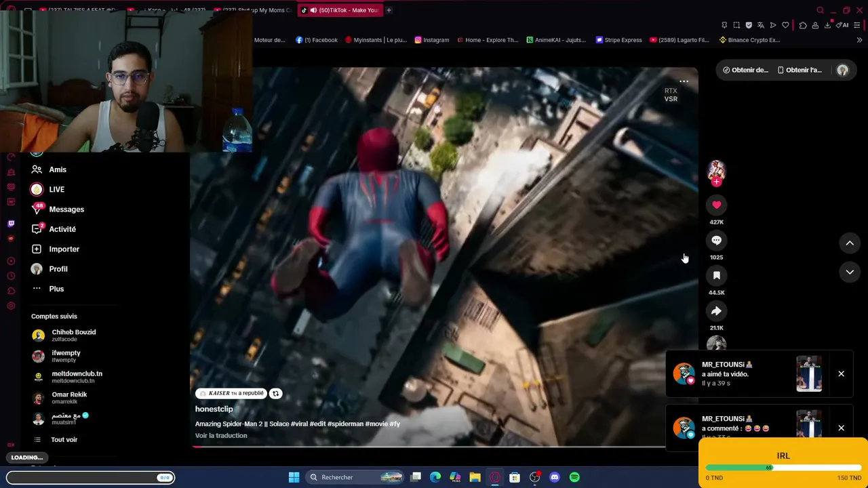Follow the creator via the red plus badge
Screen dimensions: 868x488
tap(716, 182)
